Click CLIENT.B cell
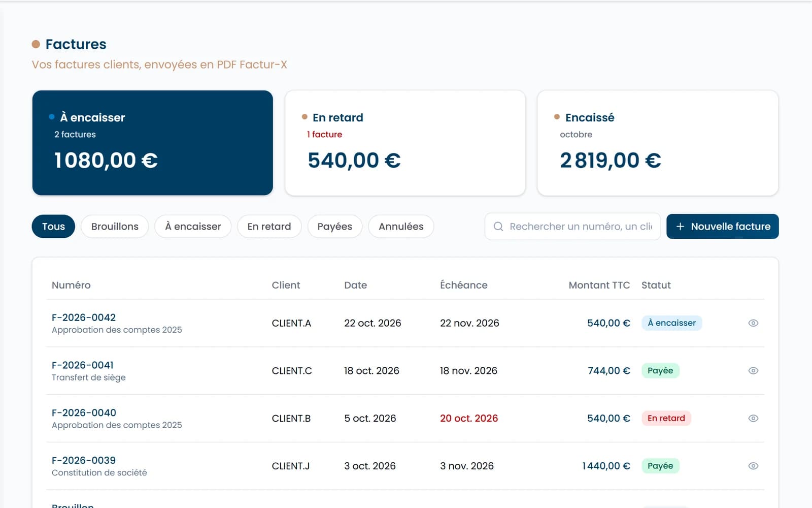The width and height of the screenshot is (812, 508). 291,419
